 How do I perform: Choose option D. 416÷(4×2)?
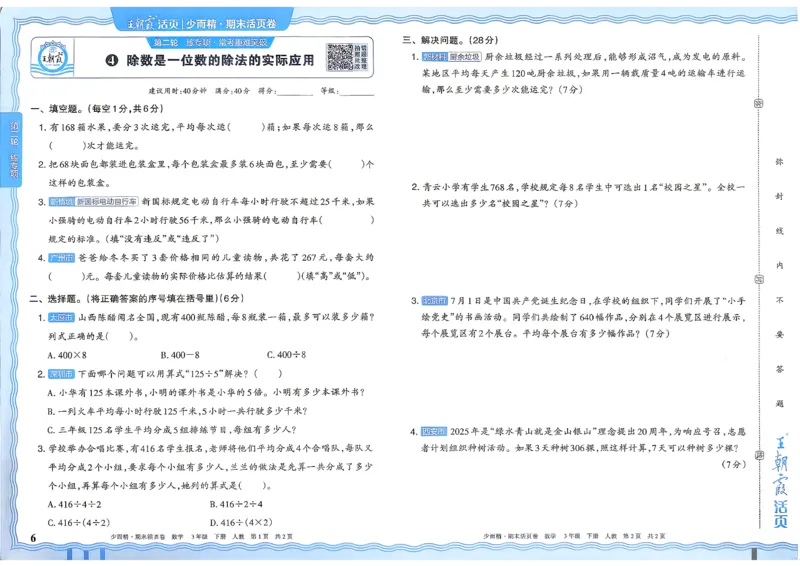[241, 523]
